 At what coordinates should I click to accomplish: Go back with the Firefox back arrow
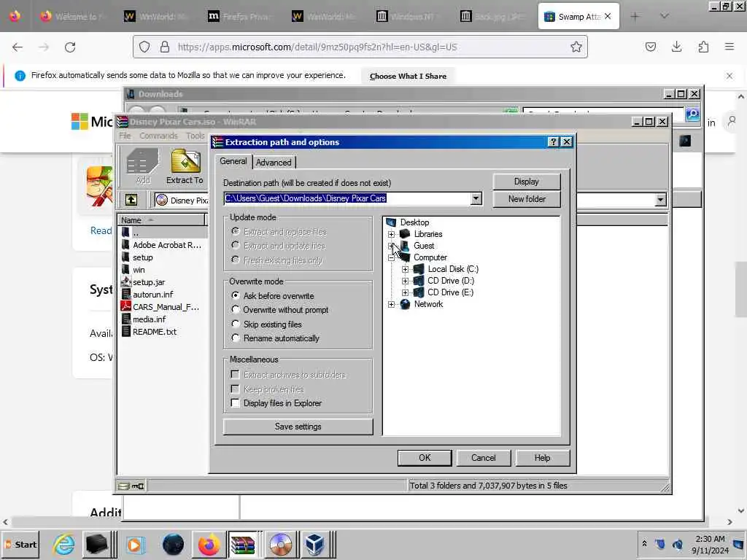[18, 47]
